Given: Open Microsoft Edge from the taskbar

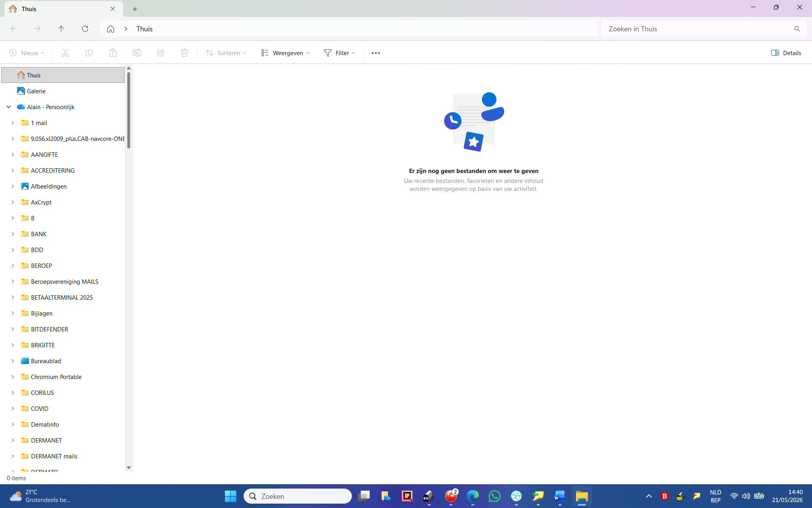Looking at the screenshot, I should 472,496.
